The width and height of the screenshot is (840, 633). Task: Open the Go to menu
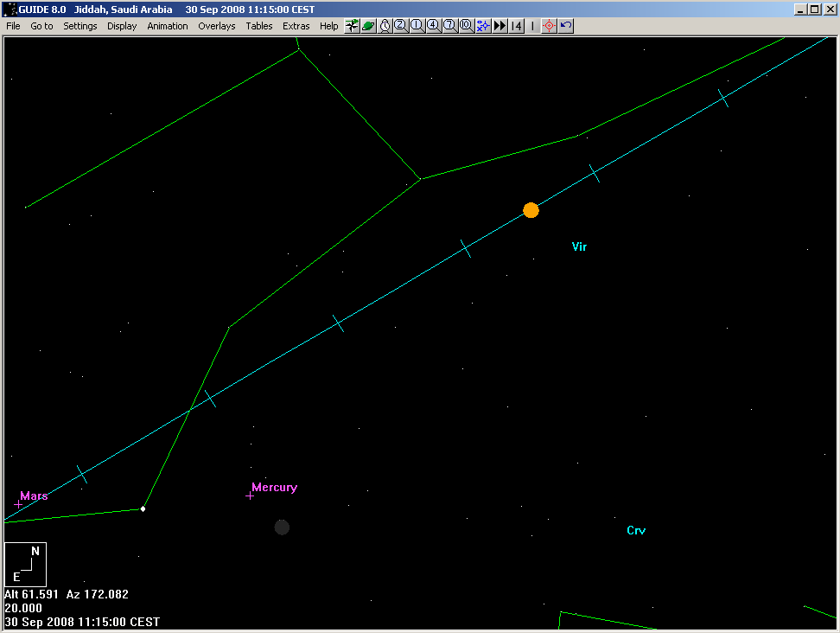point(41,26)
